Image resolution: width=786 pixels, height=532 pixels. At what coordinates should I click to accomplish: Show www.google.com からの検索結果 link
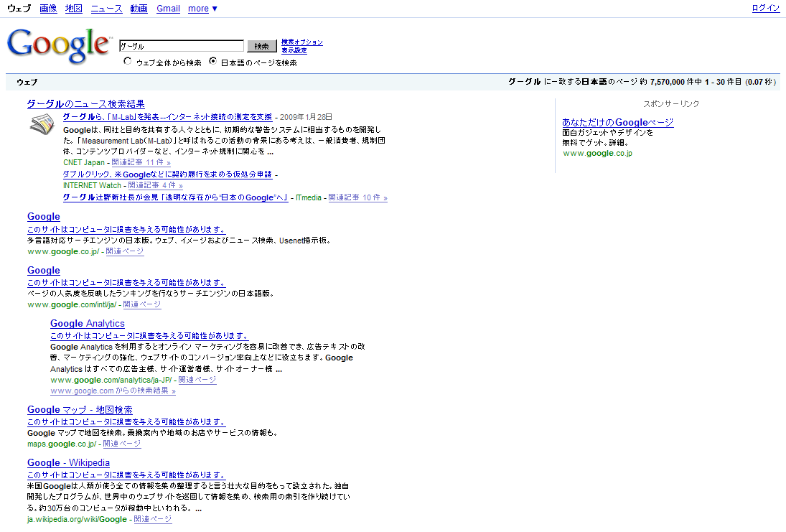click(113, 391)
